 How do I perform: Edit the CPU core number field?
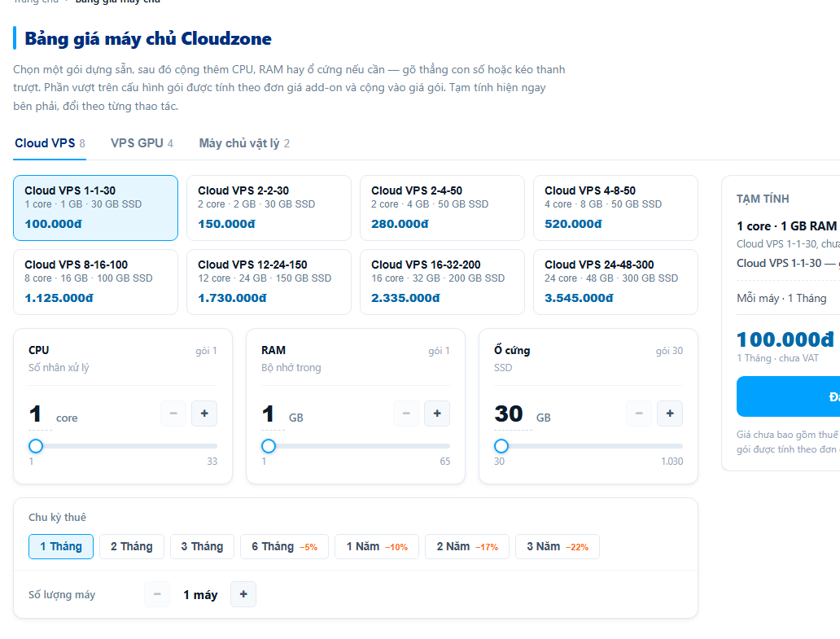tap(40, 414)
